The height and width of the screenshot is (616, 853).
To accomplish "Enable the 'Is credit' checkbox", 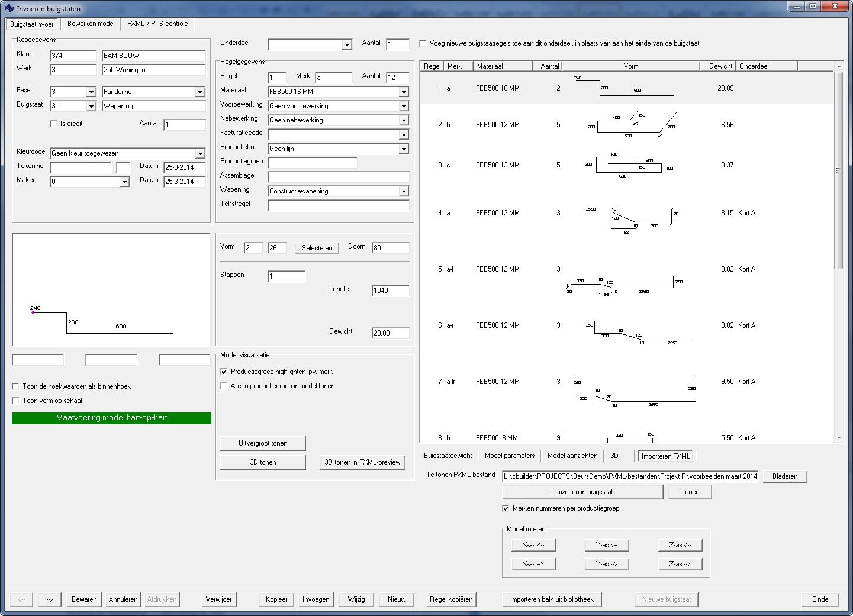I will click(x=54, y=124).
